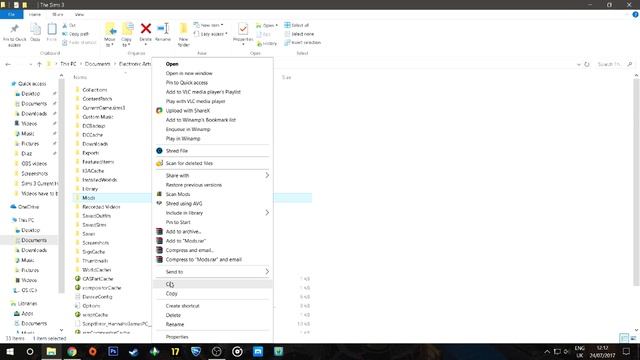This screenshot has height=360, width=640.
Task: Click OS (C:) in the navigation pane
Action: point(29,290)
